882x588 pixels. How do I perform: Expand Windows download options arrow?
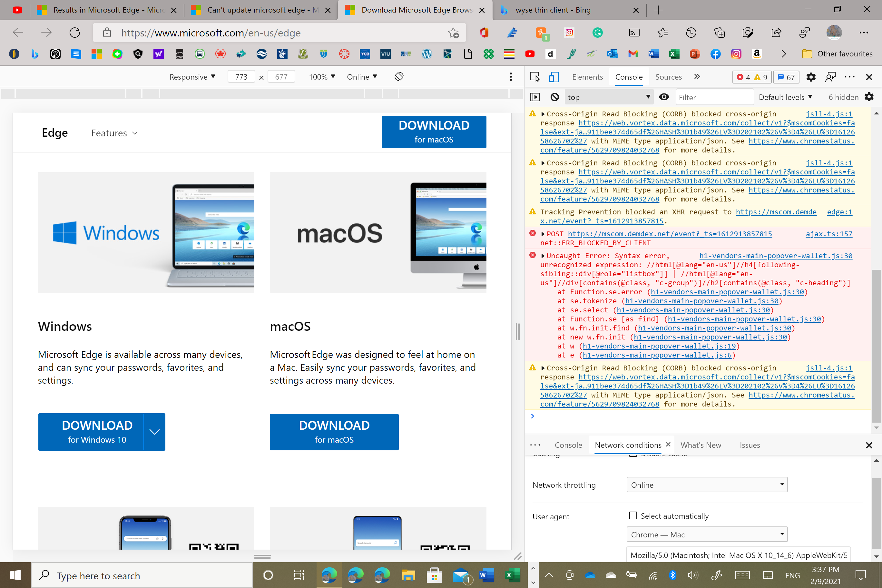tap(154, 432)
